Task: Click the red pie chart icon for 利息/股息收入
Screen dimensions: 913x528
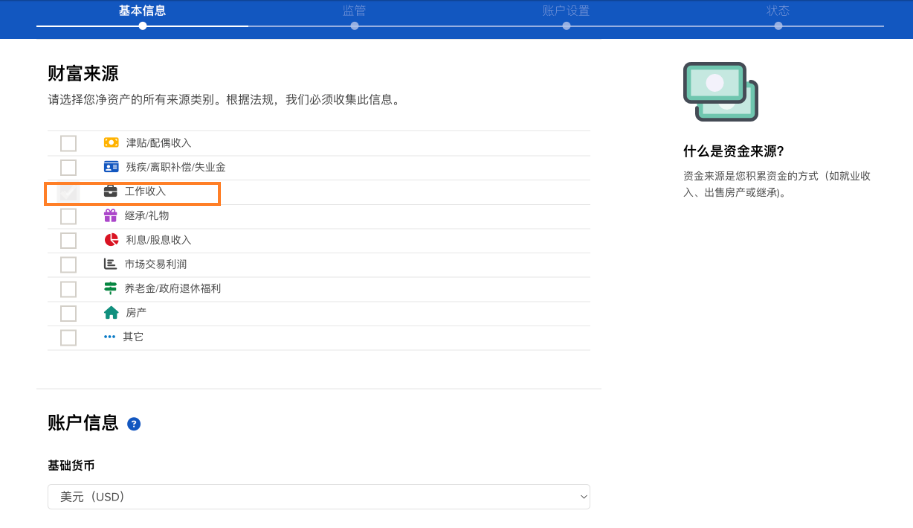Action: click(x=111, y=240)
